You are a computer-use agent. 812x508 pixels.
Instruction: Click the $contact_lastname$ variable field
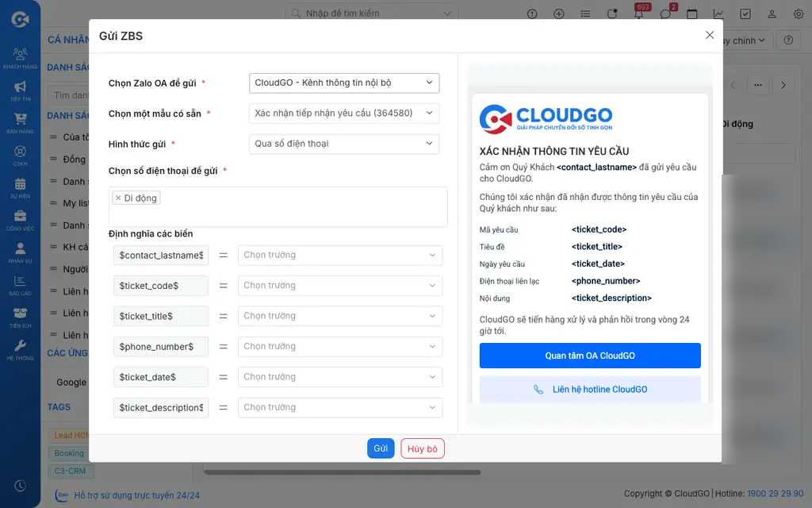[x=161, y=255]
